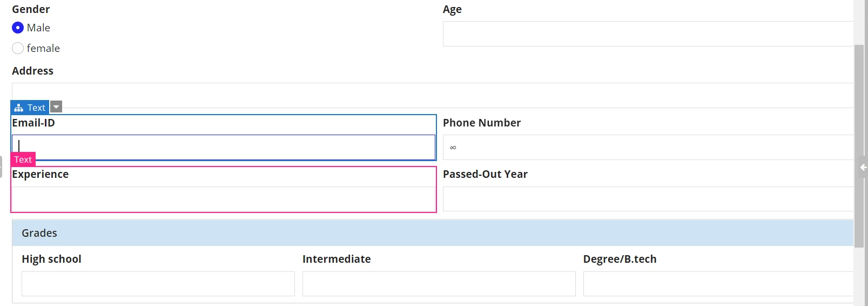Click the Phone Number input field
The width and height of the screenshot is (868, 306).
point(648,147)
